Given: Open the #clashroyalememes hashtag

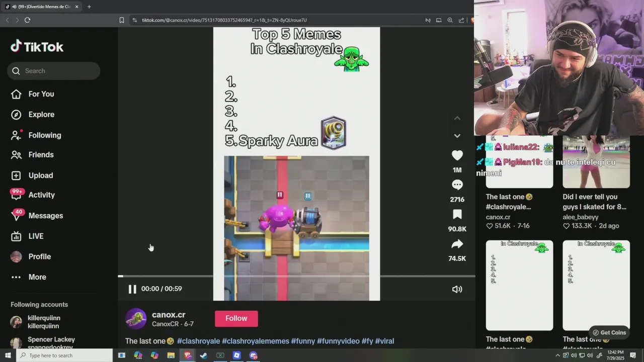Looking at the screenshot, I should point(256,341).
